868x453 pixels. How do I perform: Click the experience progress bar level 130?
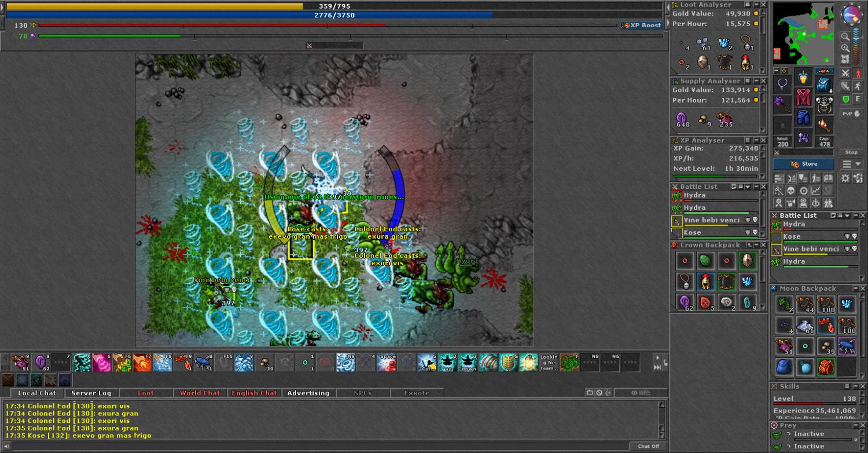coord(328,25)
